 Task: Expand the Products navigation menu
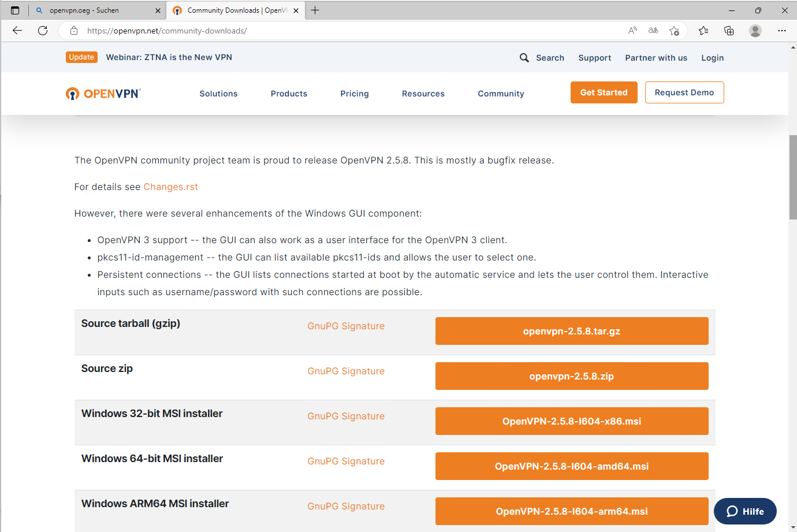coord(289,94)
